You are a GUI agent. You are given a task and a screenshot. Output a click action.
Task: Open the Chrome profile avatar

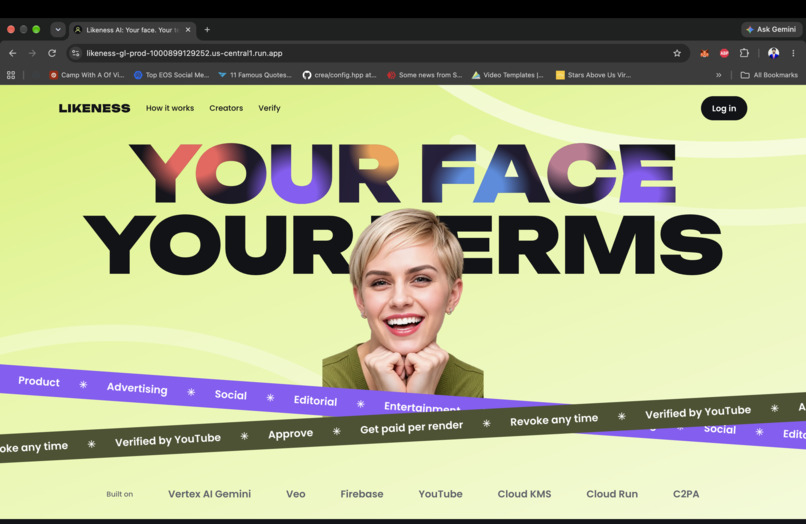pyautogui.click(x=773, y=53)
